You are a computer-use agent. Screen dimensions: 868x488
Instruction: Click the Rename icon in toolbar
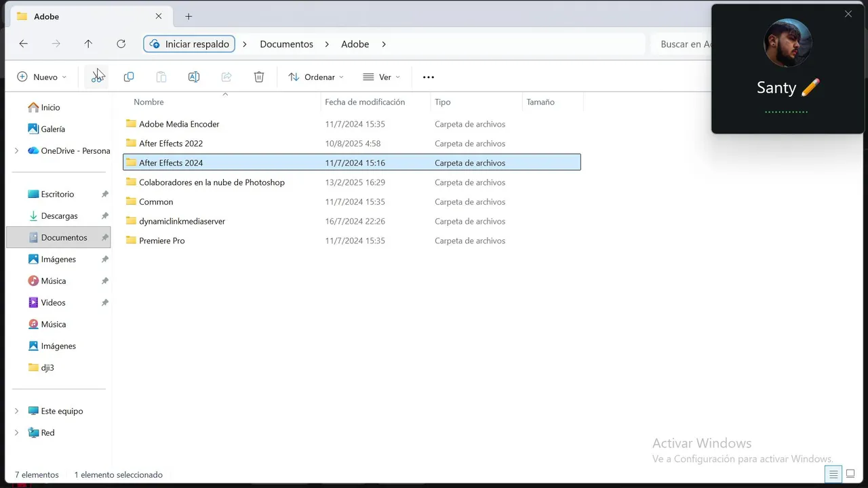tap(194, 77)
